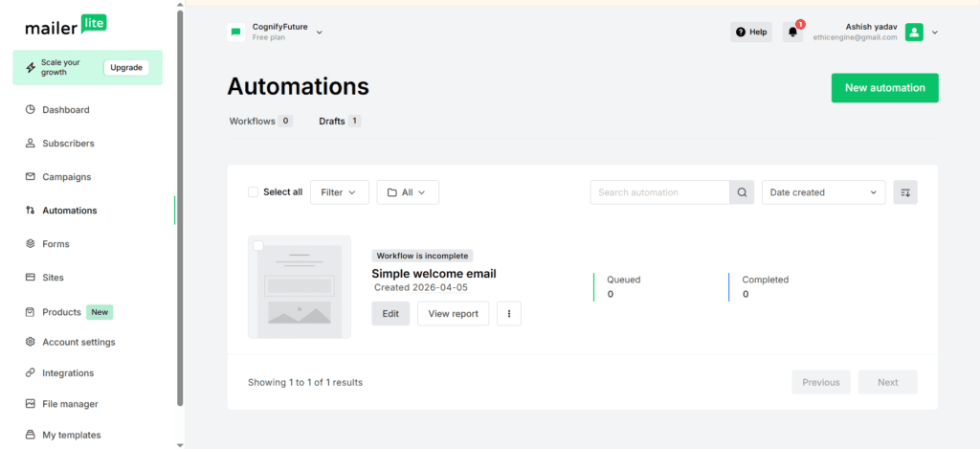Switch to the Drafts tab
The width and height of the screenshot is (980, 449).
(340, 122)
